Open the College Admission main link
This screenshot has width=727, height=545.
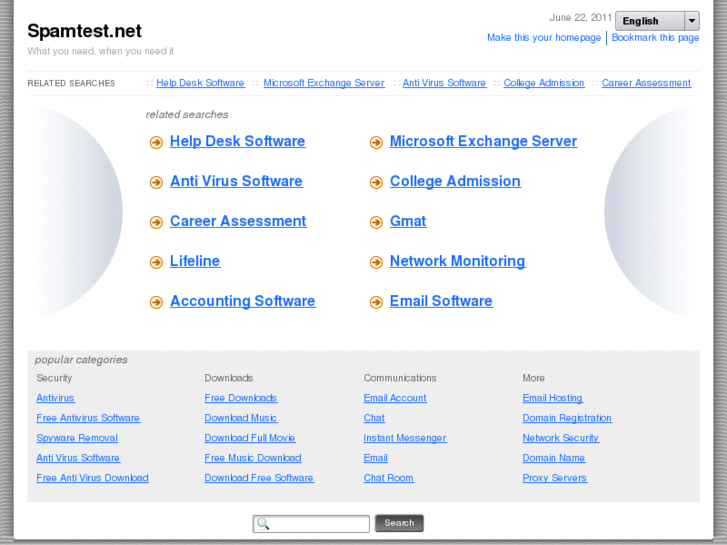pos(455,181)
